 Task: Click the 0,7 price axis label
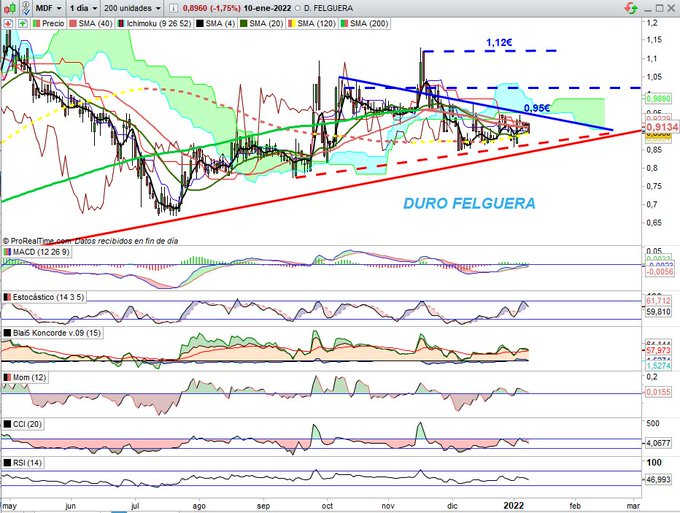pyautogui.click(x=652, y=205)
